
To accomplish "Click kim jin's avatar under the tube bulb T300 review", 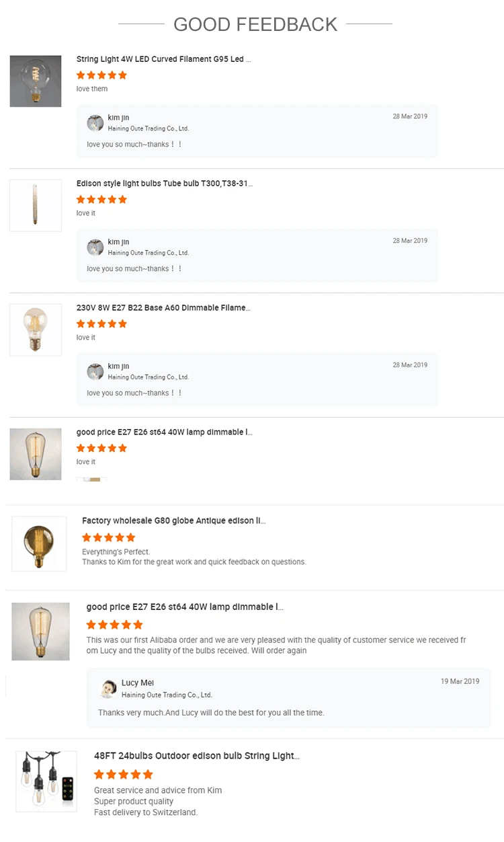I will click(95, 247).
